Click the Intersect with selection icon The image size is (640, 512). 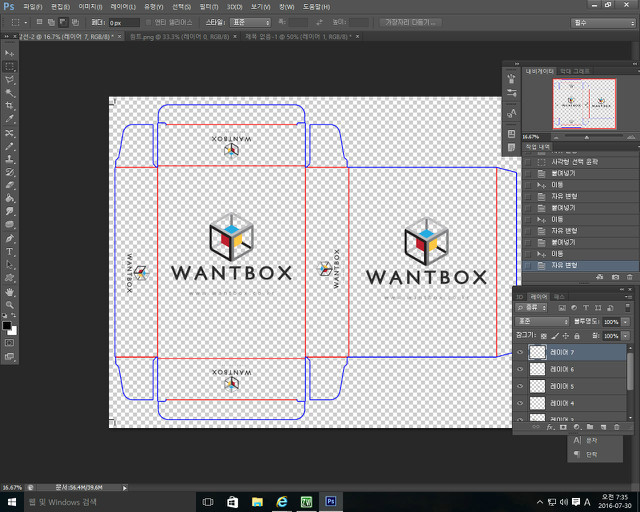(76, 22)
